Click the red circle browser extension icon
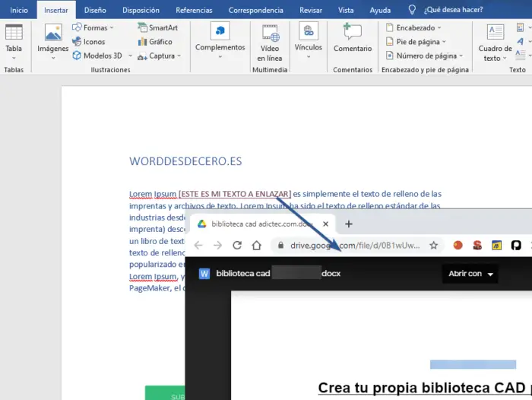 coord(458,245)
